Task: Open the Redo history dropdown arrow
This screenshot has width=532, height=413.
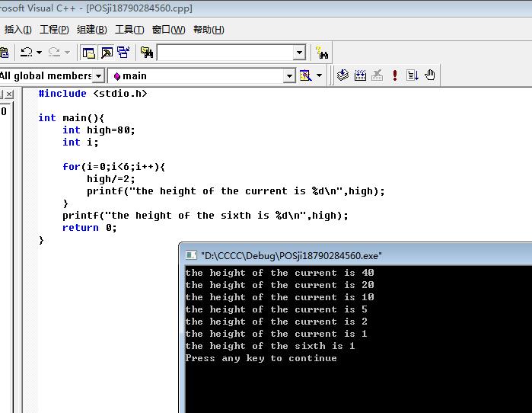Action: tap(67, 53)
